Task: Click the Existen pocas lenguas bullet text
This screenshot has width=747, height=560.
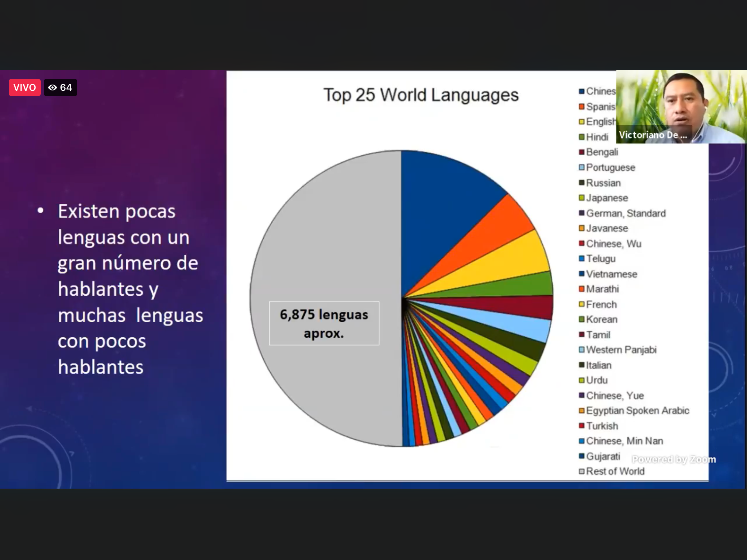Action: [128, 289]
